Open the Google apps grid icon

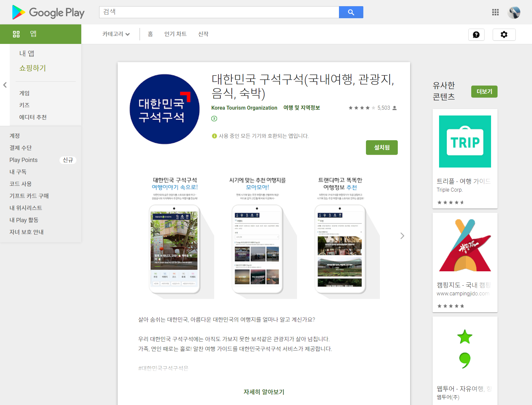click(x=495, y=12)
